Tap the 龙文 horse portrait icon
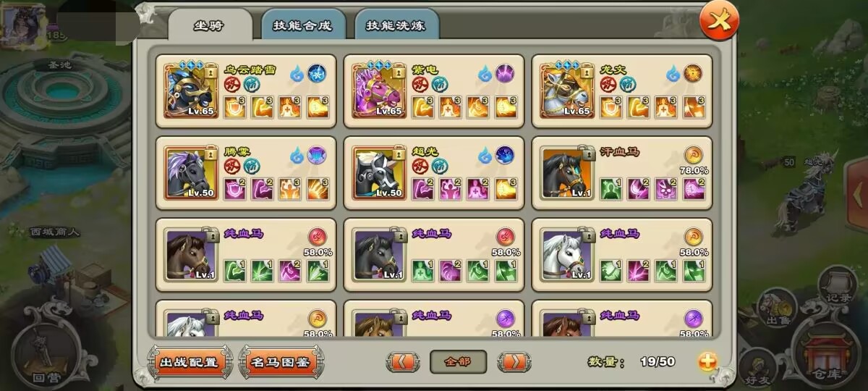 [x=566, y=91]
